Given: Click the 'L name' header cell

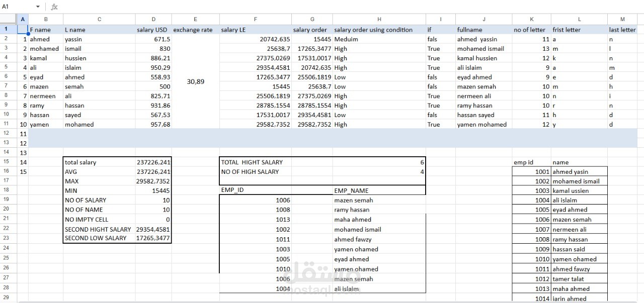Looking at the screenshot, I should [99, 30].
